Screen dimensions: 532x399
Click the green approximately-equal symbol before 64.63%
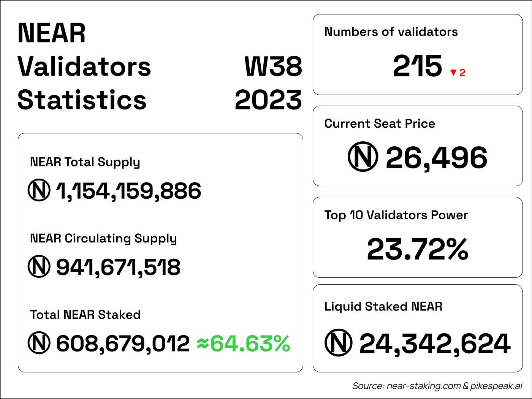(203, 344)
